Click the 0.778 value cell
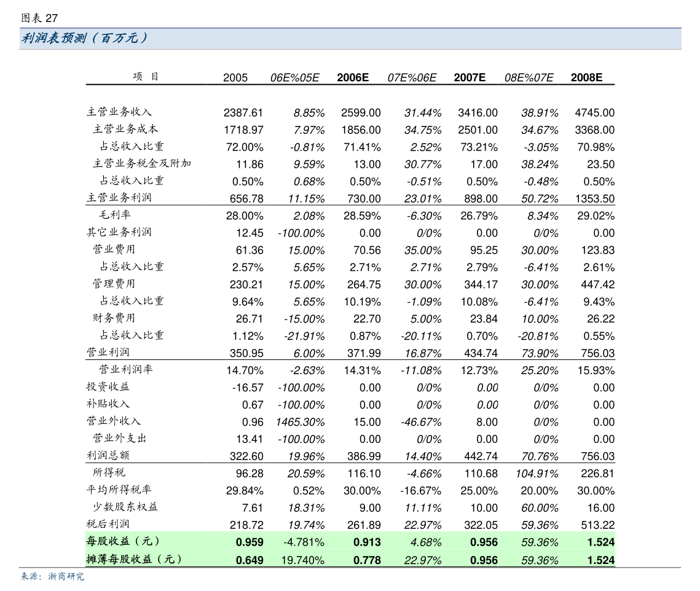This screenshot has height=591, width=700. pyautogui.click(x=367, y=560)
